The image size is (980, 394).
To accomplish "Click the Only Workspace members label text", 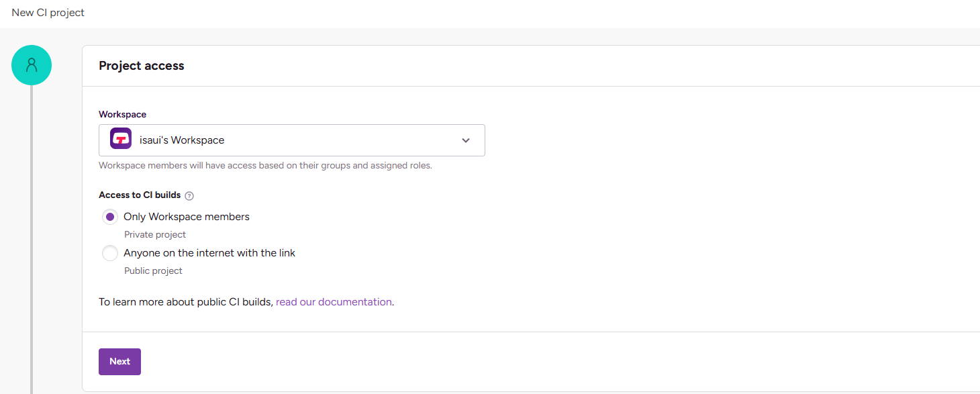I will click(186, 217).
